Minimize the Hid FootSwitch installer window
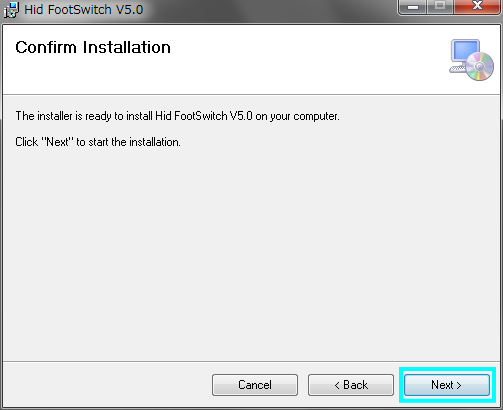 413,6
